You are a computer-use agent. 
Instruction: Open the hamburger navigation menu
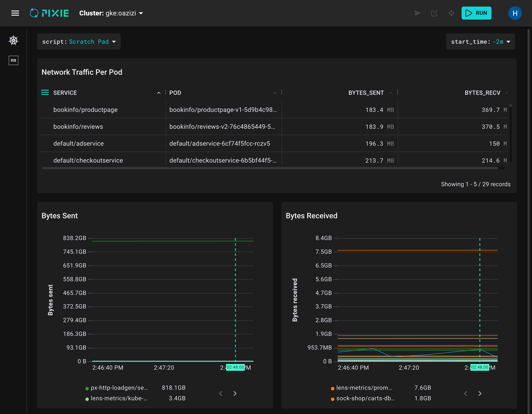tap(15, 13)
